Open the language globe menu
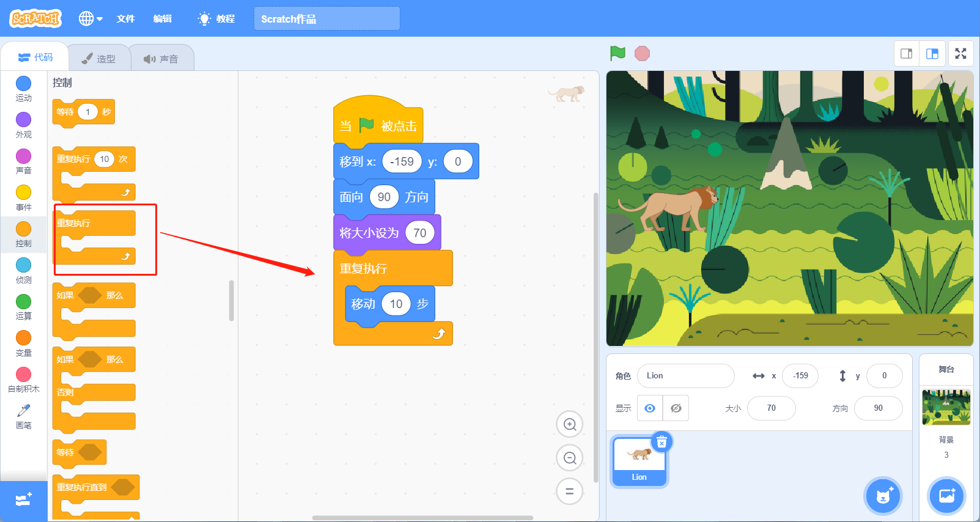This screenshot has height=522, width=980. coord(90,18)
